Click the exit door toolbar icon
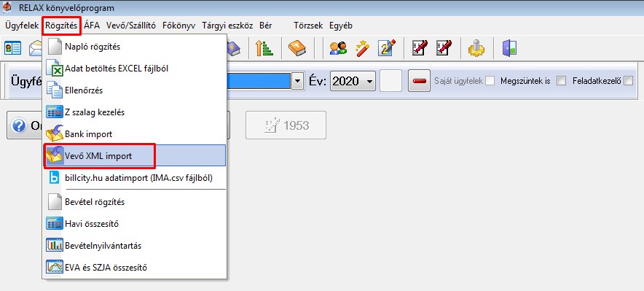Screen dimensions: 644x291 pos(509,48)
